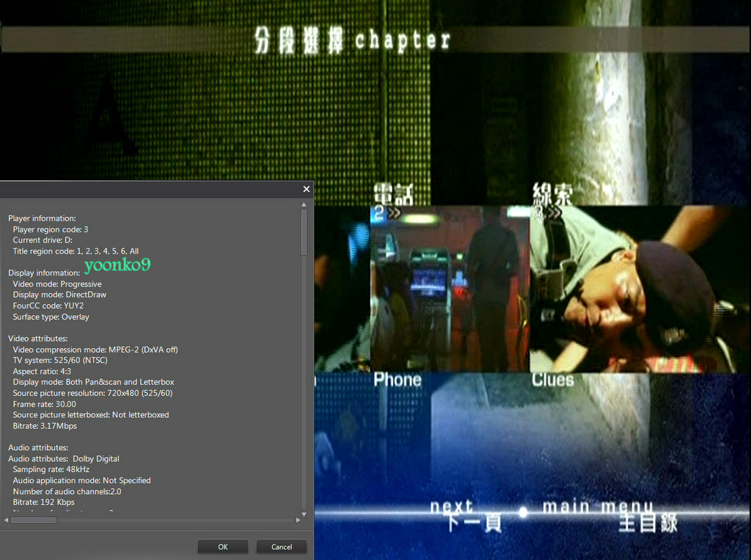Viewport: 751px width, 560px height.
Task: Click the 'Frame rate: 30.00' line
Action: pyautogui.click(x=44, y=404)
